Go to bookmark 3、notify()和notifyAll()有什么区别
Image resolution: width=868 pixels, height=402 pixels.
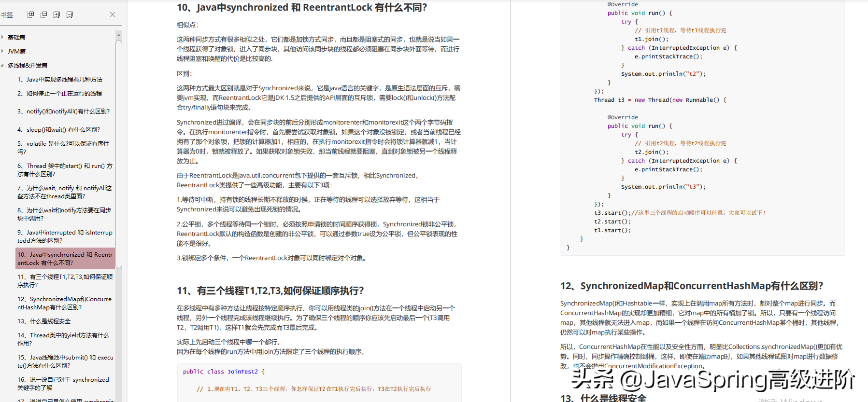pyautogui.click(x=64, y=111)
